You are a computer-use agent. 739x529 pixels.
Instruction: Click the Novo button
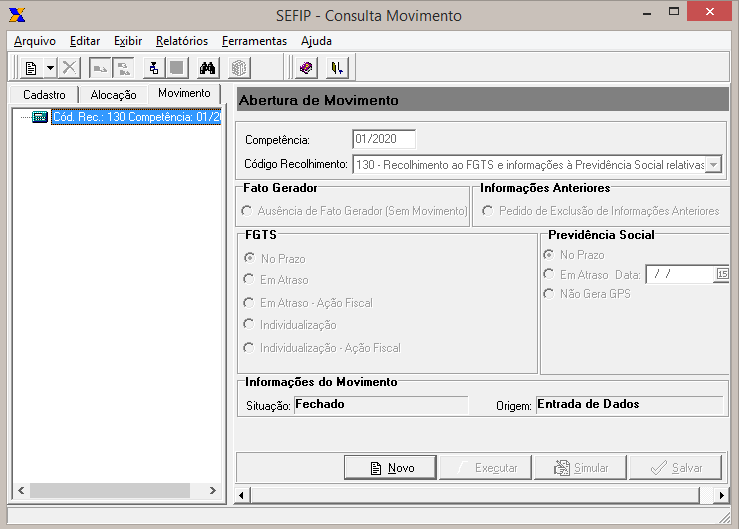click(x=390, y=468)
